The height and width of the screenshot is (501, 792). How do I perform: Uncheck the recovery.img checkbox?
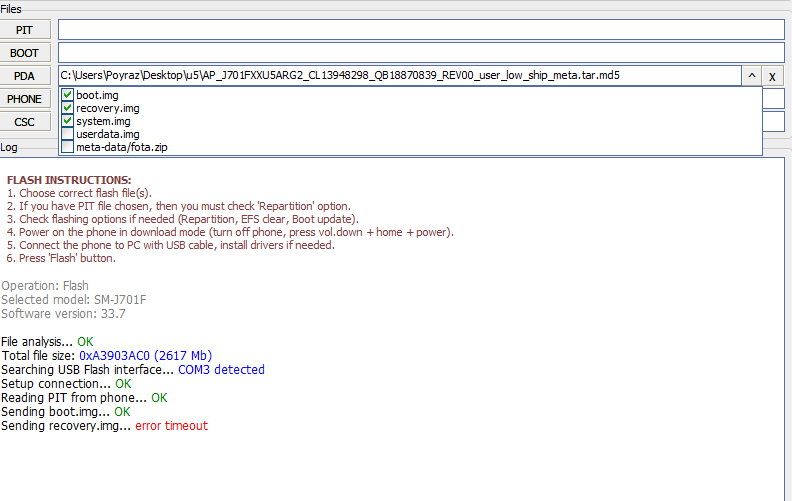[67, 108]
